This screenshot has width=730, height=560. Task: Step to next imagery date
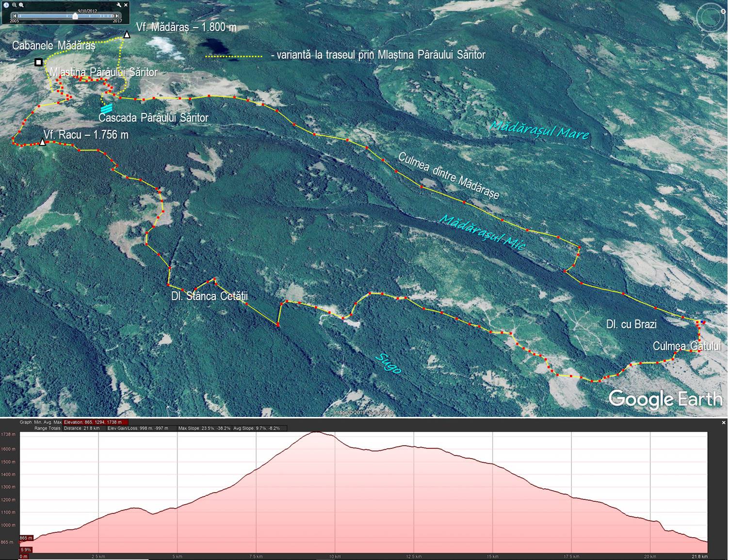coord(117,16)
